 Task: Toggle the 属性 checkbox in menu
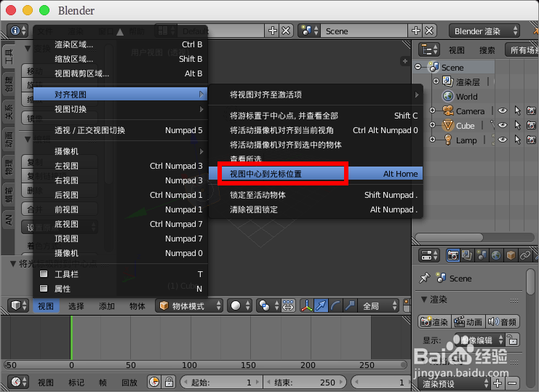(x=44, y=288)
